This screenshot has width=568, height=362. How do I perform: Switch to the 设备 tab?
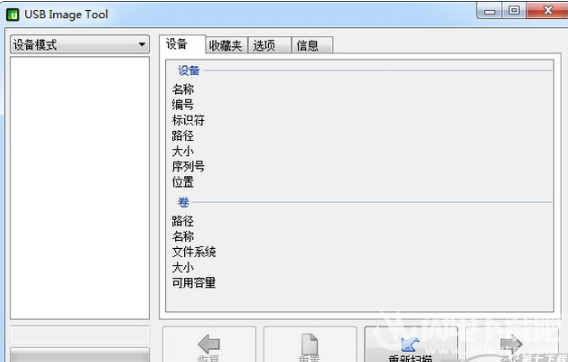pyautogui.click(x=182, y=44)
